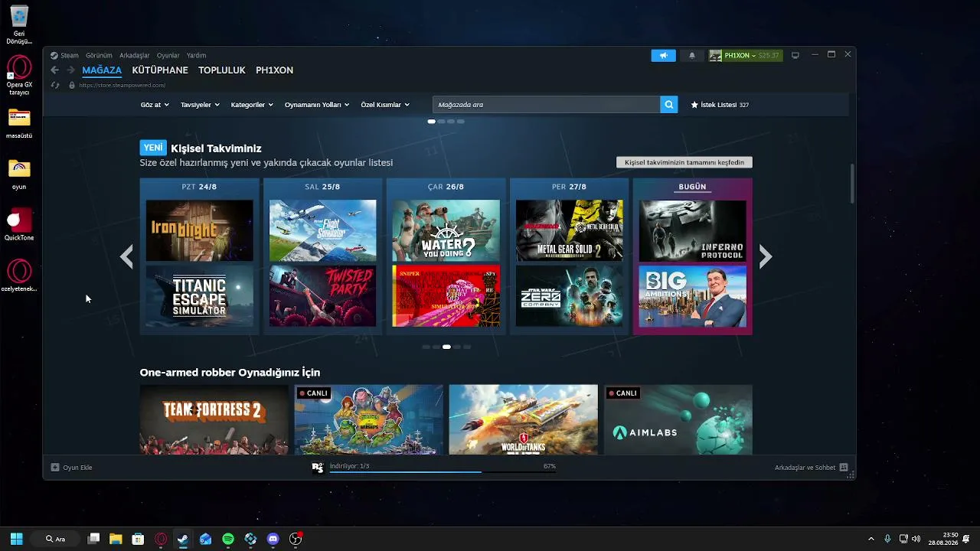
Task: Click the Steam page vertical scrollbar
Action: (851, 184)
